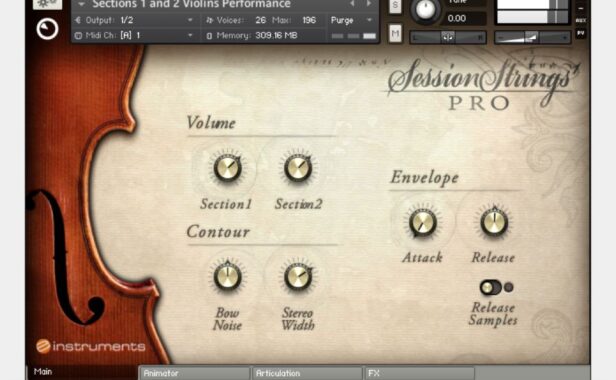Switch to the Animator tab

tap(194, 373)
